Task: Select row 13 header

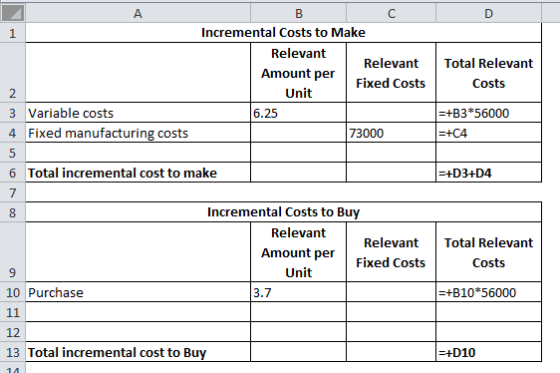Action: pos(12,352)
